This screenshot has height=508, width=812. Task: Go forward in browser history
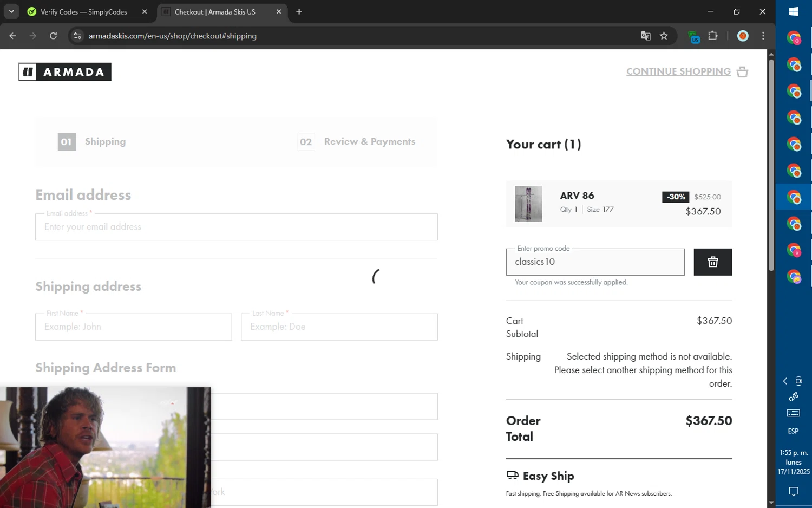pyautogui.click(x=33, y=36)
